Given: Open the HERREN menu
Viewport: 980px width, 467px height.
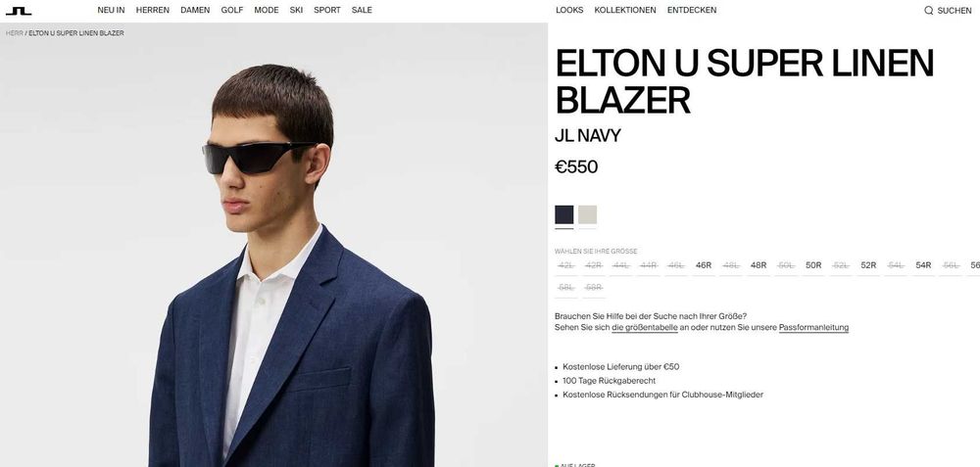Looking at the screenshot, I should pyautogui.click(x=153, y=10).
